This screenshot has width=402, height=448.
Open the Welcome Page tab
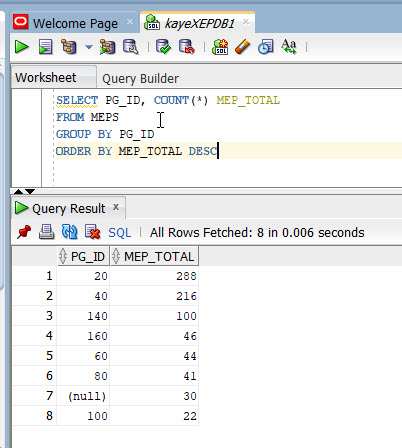tap(75, 24)
